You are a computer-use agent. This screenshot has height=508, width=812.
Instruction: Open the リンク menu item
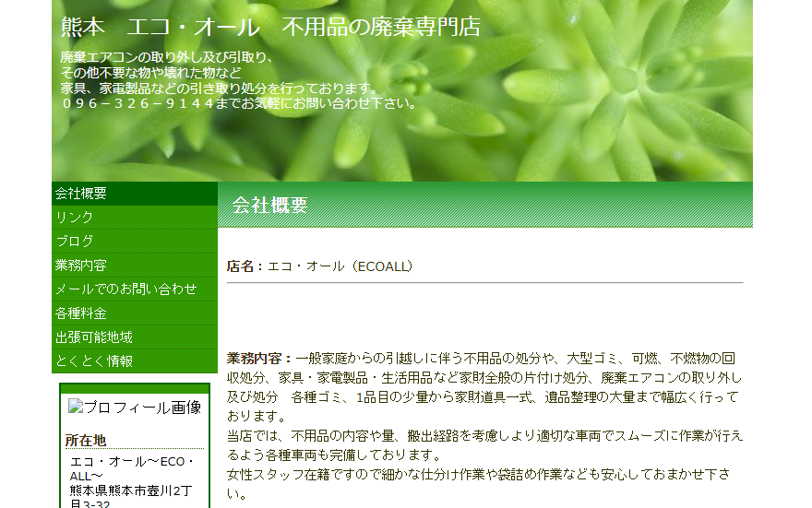click(134, 218)
